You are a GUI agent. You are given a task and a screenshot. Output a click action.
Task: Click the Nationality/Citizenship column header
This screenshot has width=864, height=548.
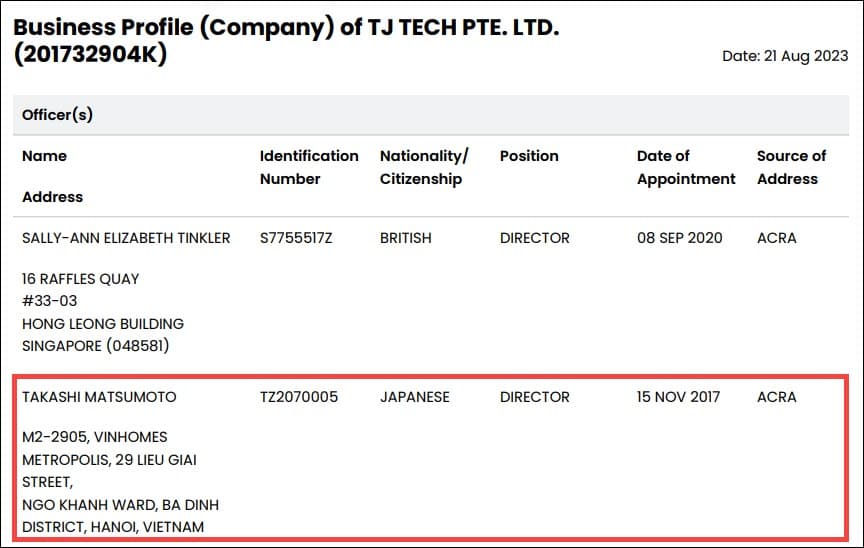click(x=424, y=167)
